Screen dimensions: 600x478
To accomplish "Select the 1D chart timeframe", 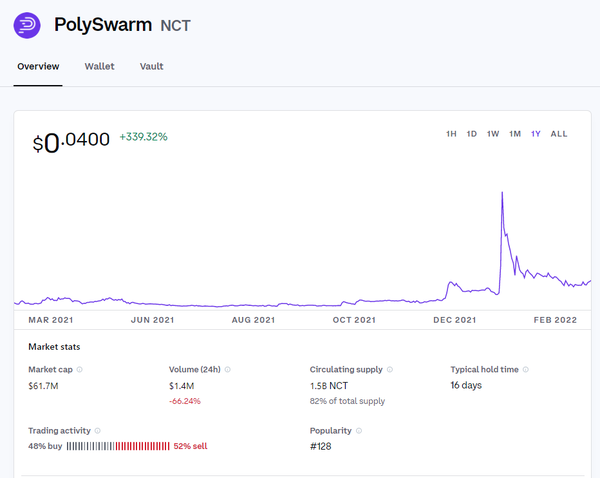I will tap(471, 134).
